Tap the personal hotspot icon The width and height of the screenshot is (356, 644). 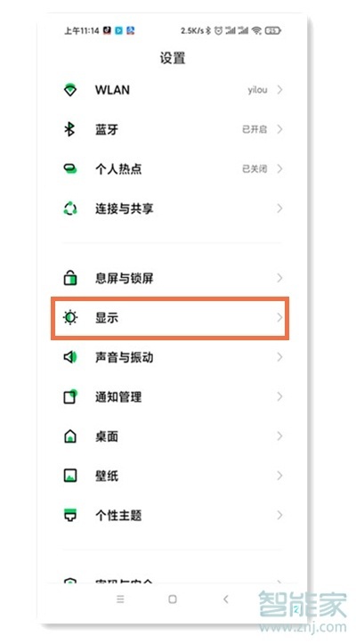coord(70,168)
